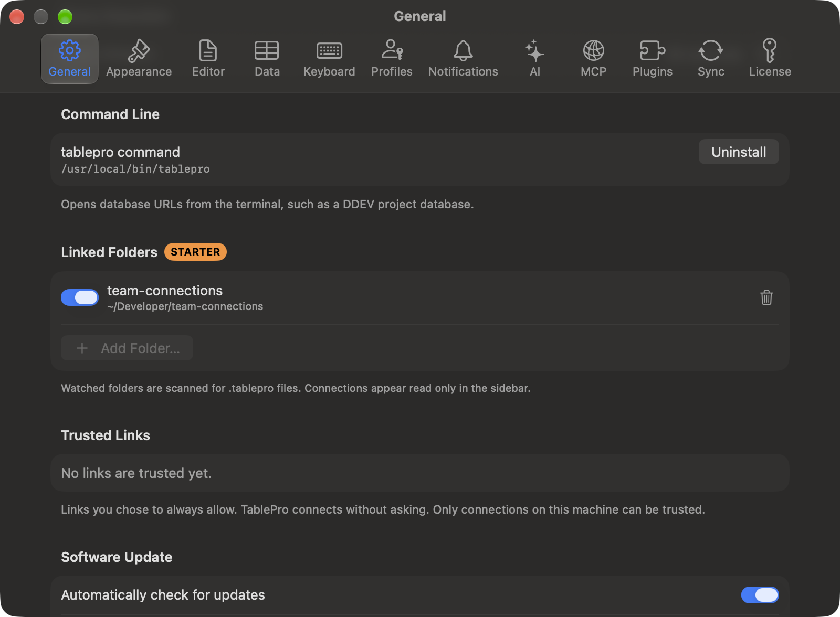Click the green zoom window button
Viewport: 840px width, 617px height.
(x=65, y=17)
